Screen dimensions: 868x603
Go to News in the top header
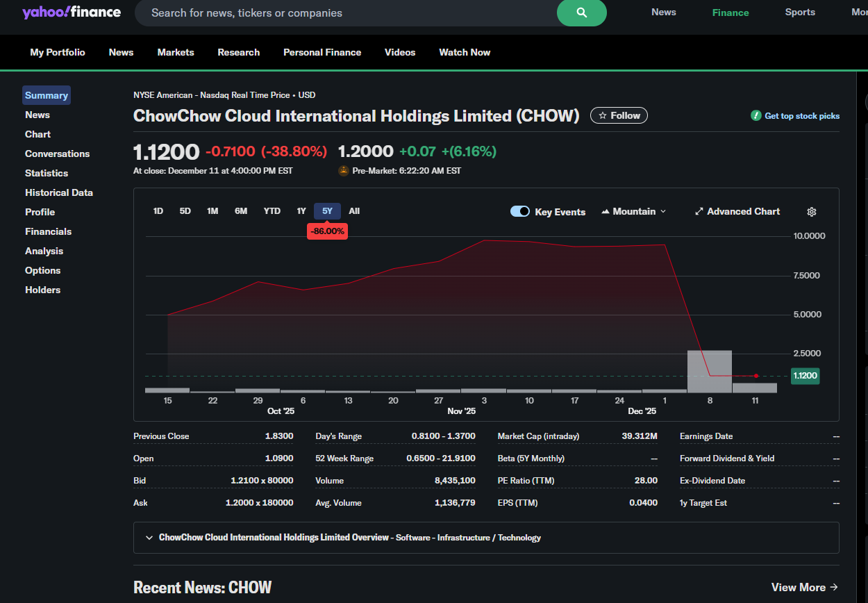pyautogui.click(x=664, y=13)
